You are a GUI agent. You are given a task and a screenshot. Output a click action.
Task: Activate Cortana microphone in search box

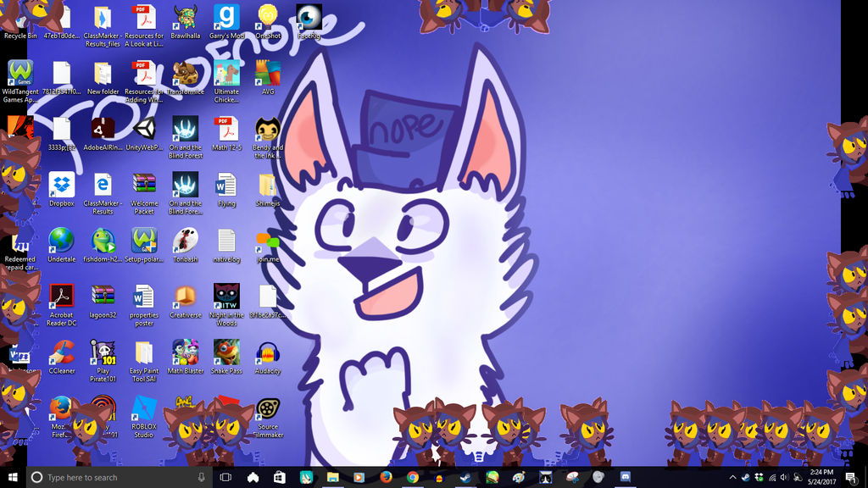(x=202, y=477)
